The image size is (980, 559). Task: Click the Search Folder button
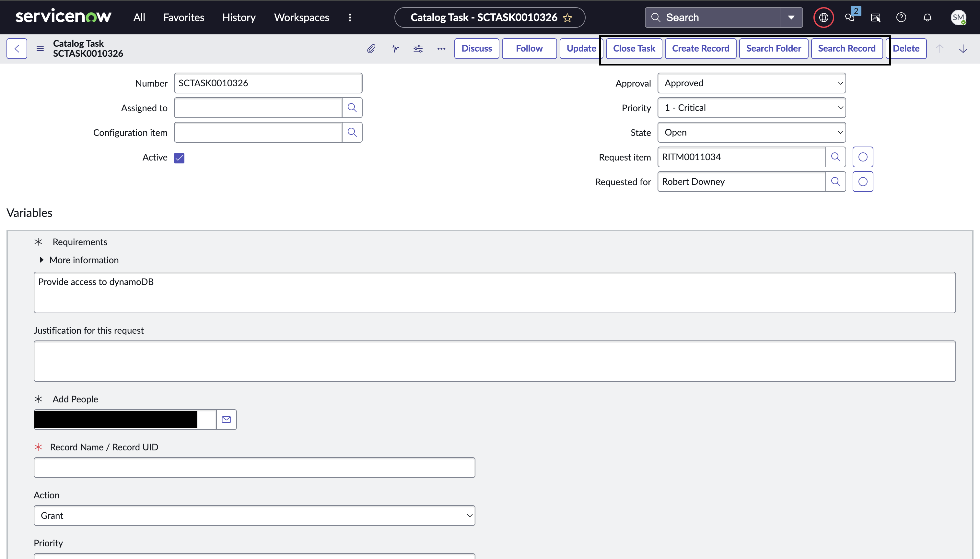773,48
